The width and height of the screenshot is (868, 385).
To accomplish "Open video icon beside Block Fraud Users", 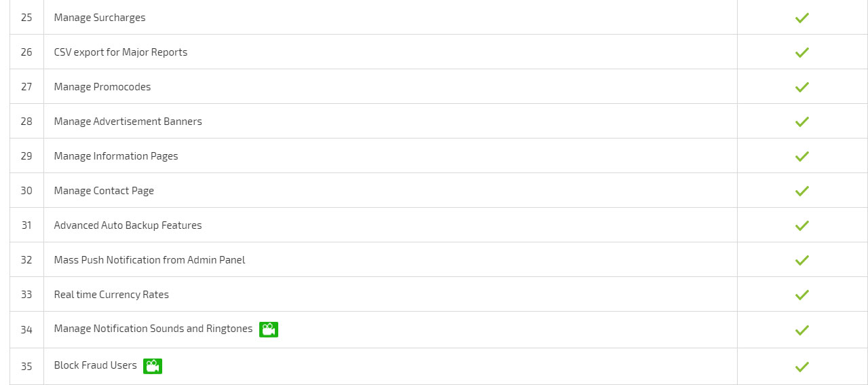I will point(153,366).
